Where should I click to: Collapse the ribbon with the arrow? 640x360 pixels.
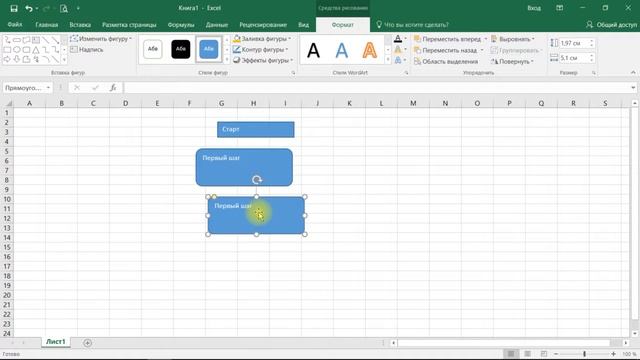click(633, 72)
